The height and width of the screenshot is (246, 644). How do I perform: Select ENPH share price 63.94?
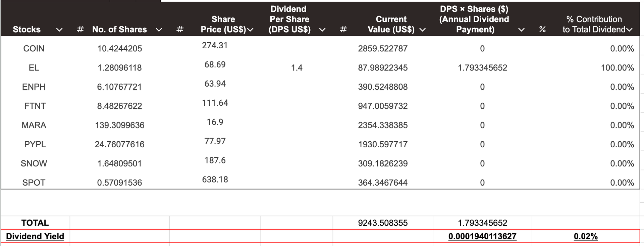(x=215, y=84)
